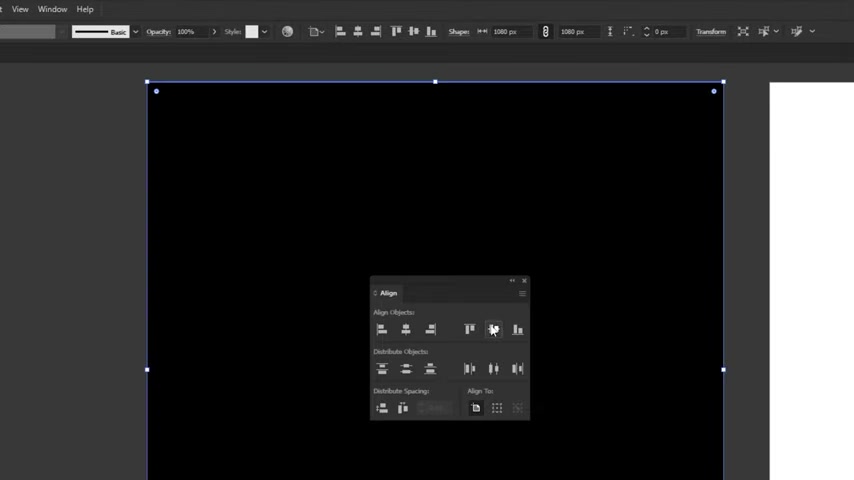This screenshot has height=480, width=854.
Task: Select Align to Artboard option
Action: click(x=475, y=408)
